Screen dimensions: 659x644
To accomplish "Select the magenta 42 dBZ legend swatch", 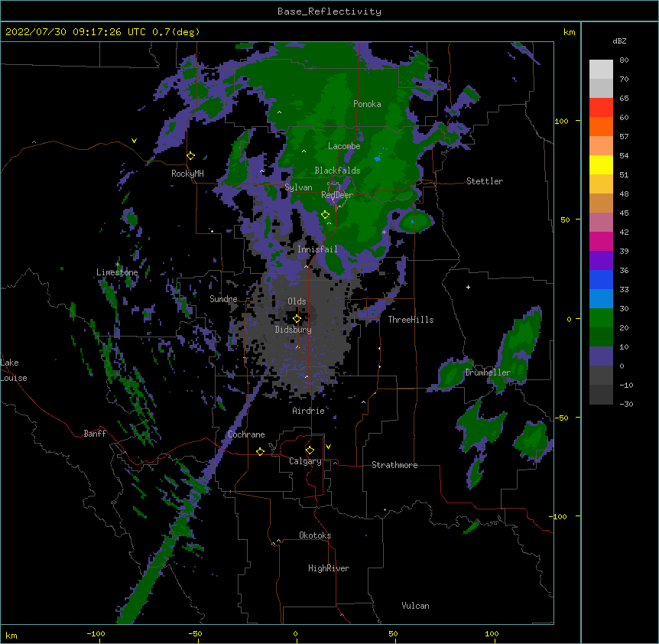I will click(601, 241).
